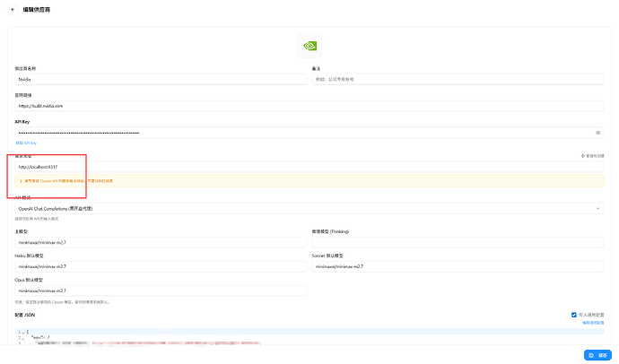This screenshot has height=364, width=619.
Task: Focus the 主模型 main model field
Action: (161, 243)
